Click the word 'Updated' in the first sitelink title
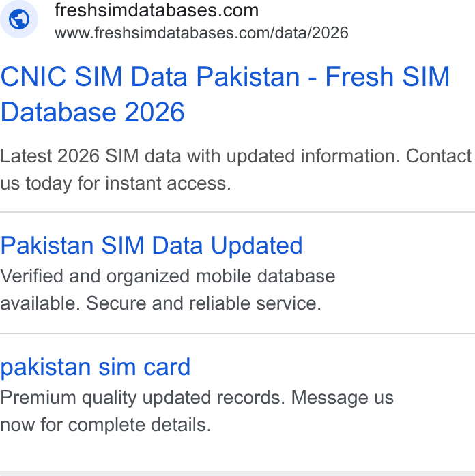This screenshot has width=475, height=476. click(257, 246)
